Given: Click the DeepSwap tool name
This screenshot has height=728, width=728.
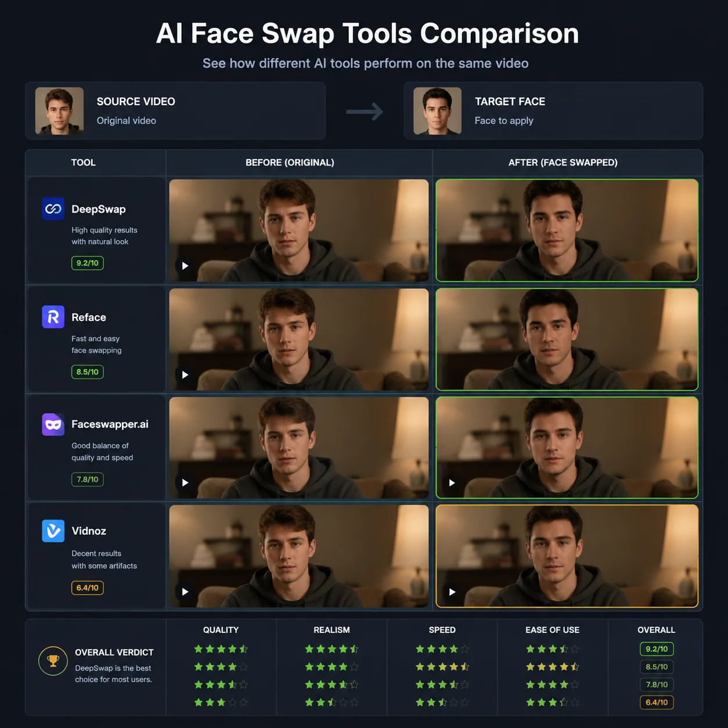Looking at the screenshot, I should click(99, 209).
